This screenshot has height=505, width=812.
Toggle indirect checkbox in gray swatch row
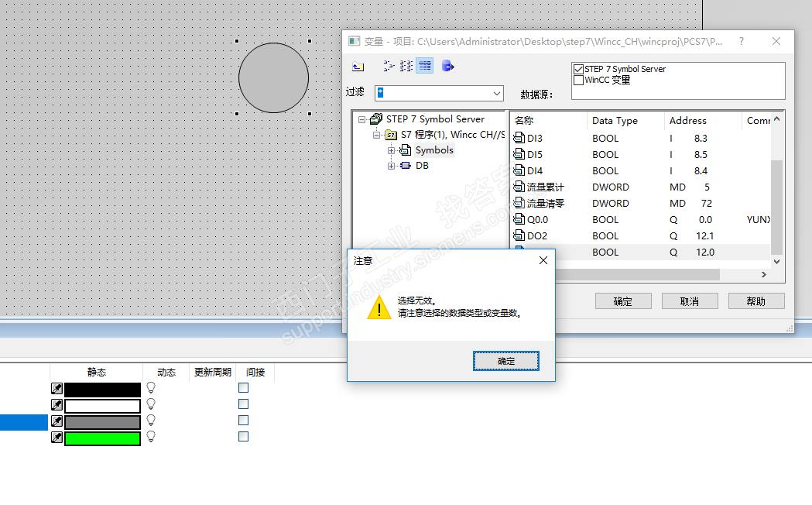coord(243,420)
